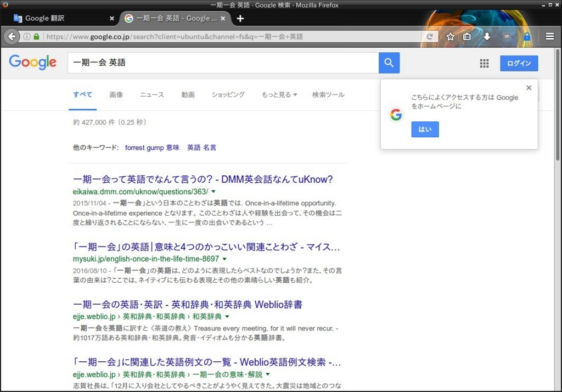
Task: Click the Google logo
Action: click(x=32, y=63)
